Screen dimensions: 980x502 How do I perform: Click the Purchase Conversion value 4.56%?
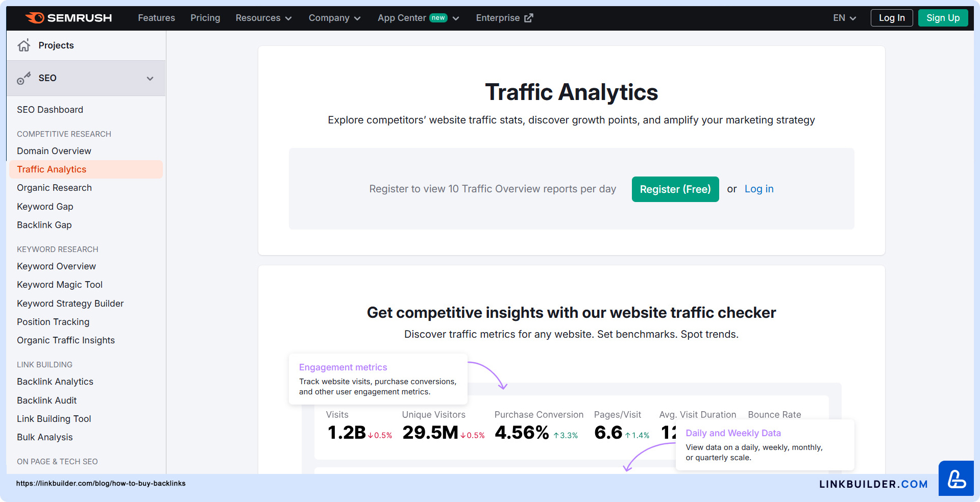click(x=522, y=433)
